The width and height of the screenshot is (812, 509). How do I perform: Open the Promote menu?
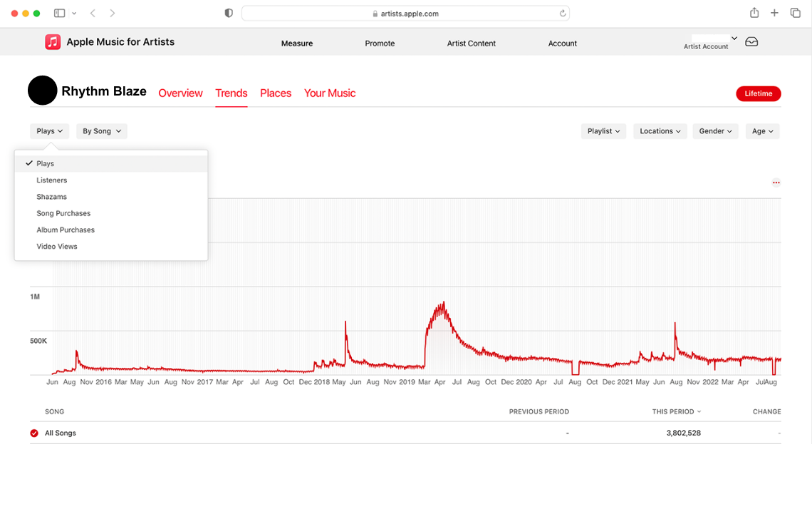pos(380,43)
